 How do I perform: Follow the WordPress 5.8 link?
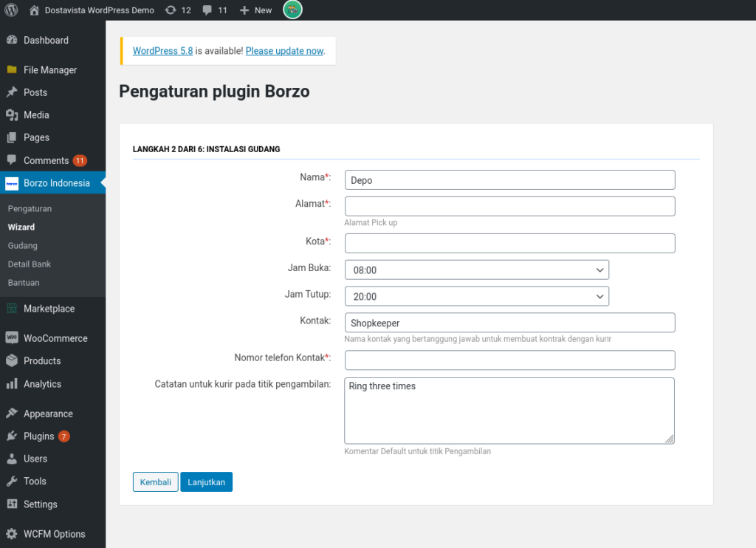click(x=162, y=51)
